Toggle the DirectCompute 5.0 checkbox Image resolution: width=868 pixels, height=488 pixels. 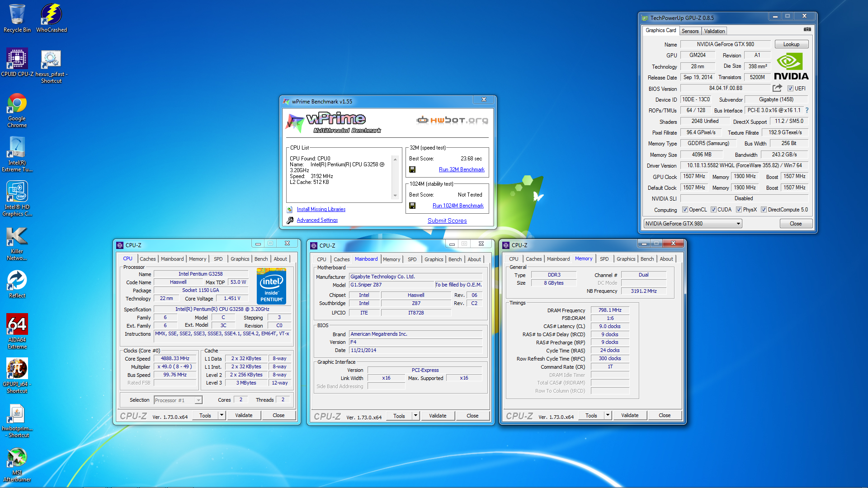tap(764, 210)
